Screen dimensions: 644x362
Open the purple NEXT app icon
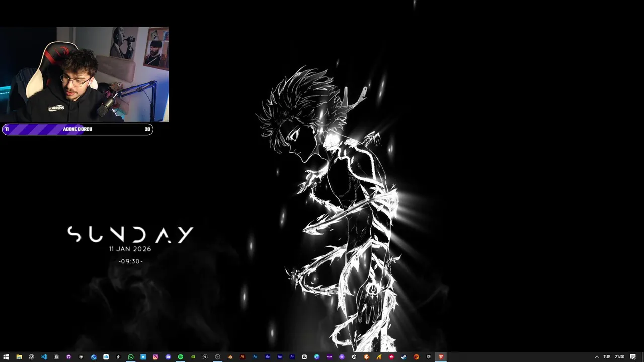click(x=329, y=357)
